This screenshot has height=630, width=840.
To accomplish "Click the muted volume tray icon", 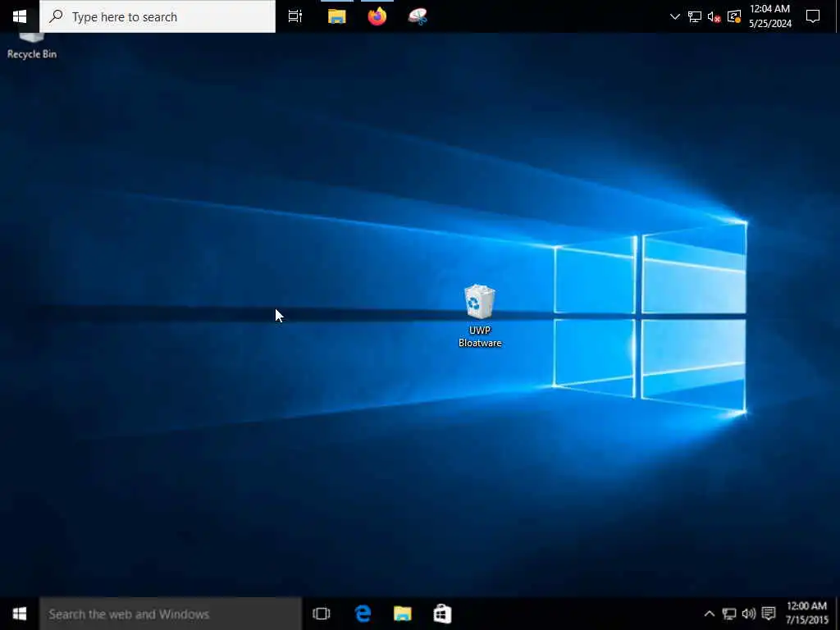I will point(714,17).
